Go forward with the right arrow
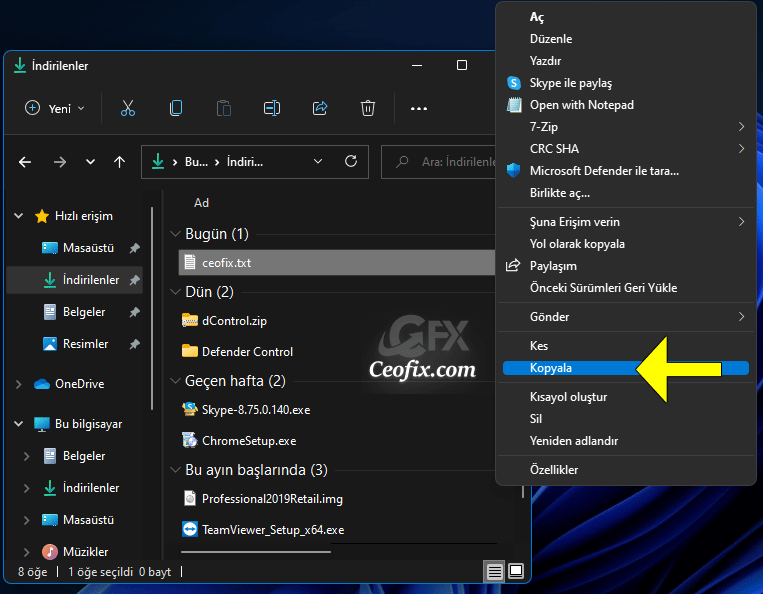The image size is (763, 594). click(x=60, y=162)
